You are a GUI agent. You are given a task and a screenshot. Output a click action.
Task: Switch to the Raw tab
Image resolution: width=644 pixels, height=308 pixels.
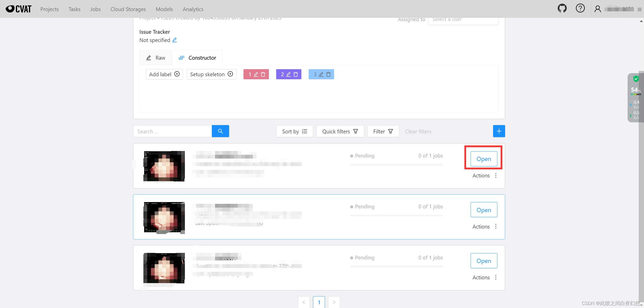click(156, 58)
